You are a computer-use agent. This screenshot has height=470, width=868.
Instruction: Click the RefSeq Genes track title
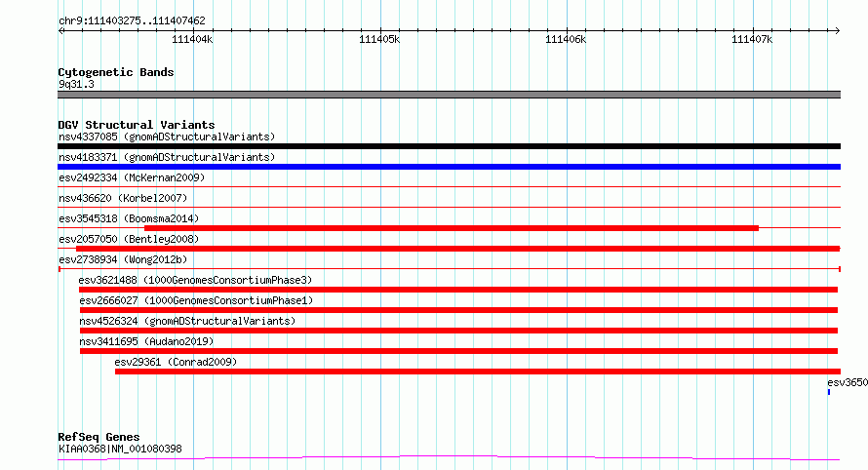click(x=99, y=437)
